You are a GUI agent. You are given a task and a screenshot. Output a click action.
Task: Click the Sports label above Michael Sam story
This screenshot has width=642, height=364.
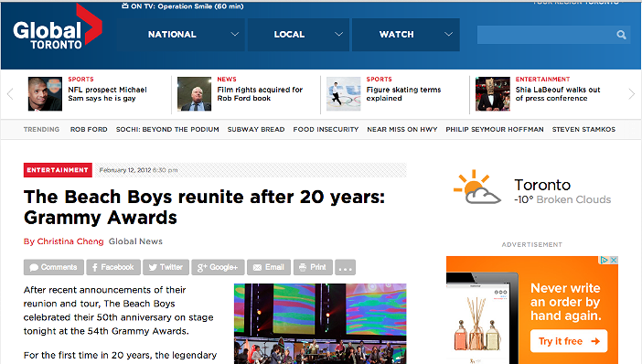[80, 79]
